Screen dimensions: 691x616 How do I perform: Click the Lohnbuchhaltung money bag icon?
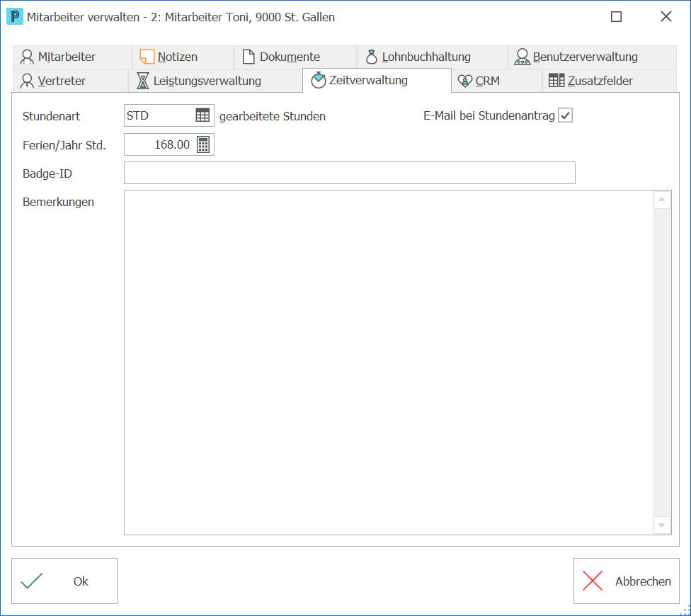point(372,57)
